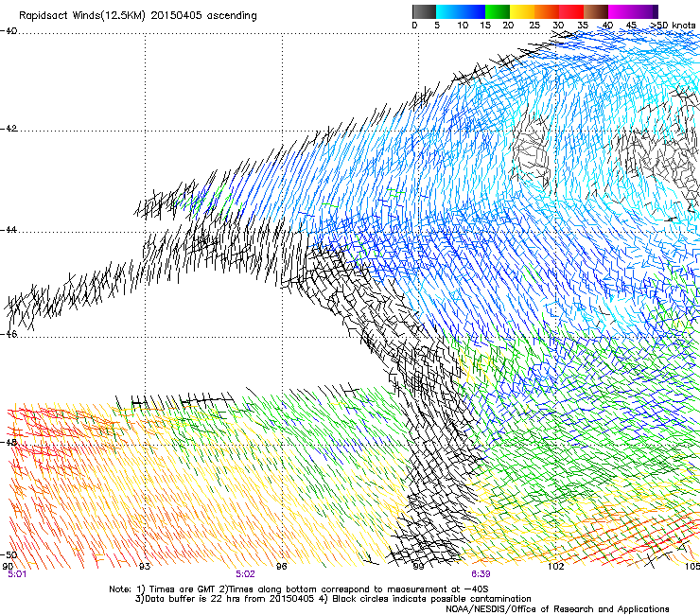Screen dimensions: 700x615
Task: Click the longitude label 93
Action: click(145, 567)
